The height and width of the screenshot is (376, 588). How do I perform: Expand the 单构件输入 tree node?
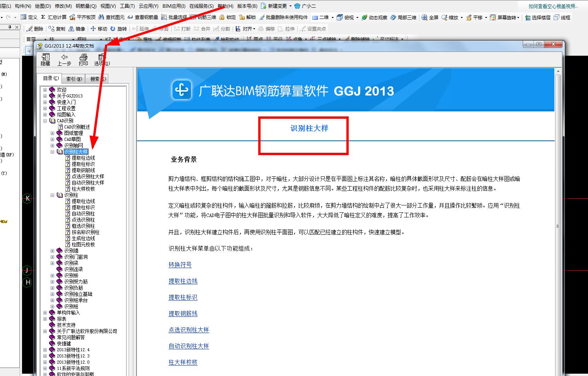[45, 313]
